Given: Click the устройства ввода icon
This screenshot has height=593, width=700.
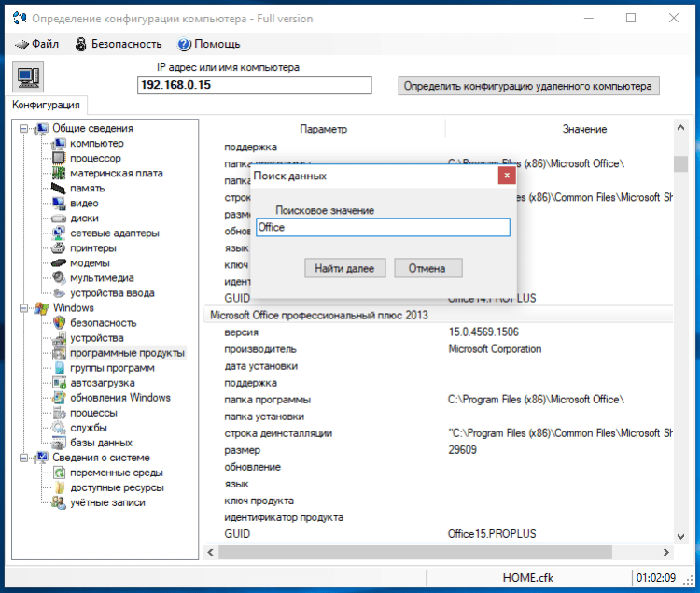Looking at the screenshot, I should point(59,293).
